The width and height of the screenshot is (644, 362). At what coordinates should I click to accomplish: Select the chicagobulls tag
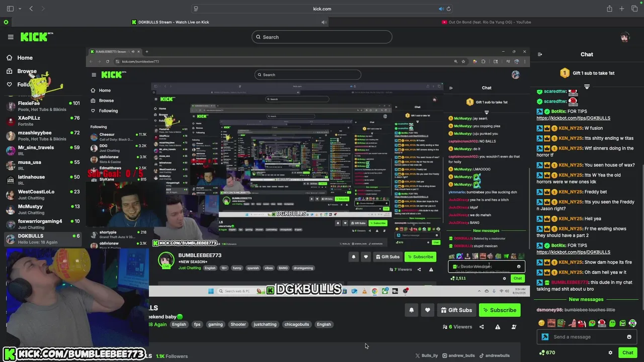[x=297, y=324]
